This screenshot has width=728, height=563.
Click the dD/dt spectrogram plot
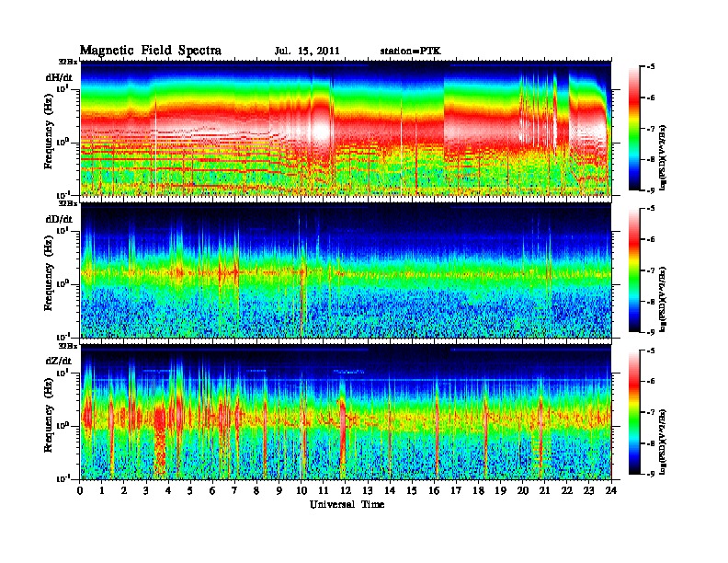pyautogui.click(x=346, y=270)
